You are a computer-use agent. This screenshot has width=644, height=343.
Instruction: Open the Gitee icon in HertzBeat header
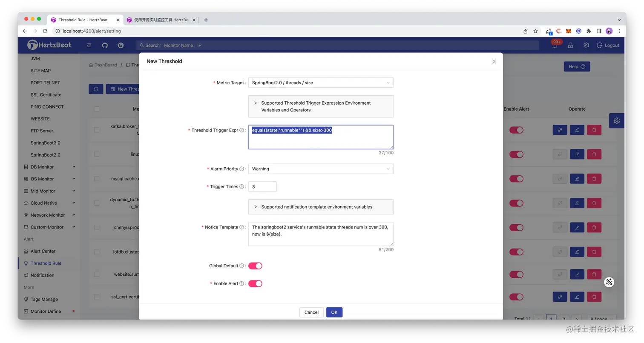[x=121, y=45]
